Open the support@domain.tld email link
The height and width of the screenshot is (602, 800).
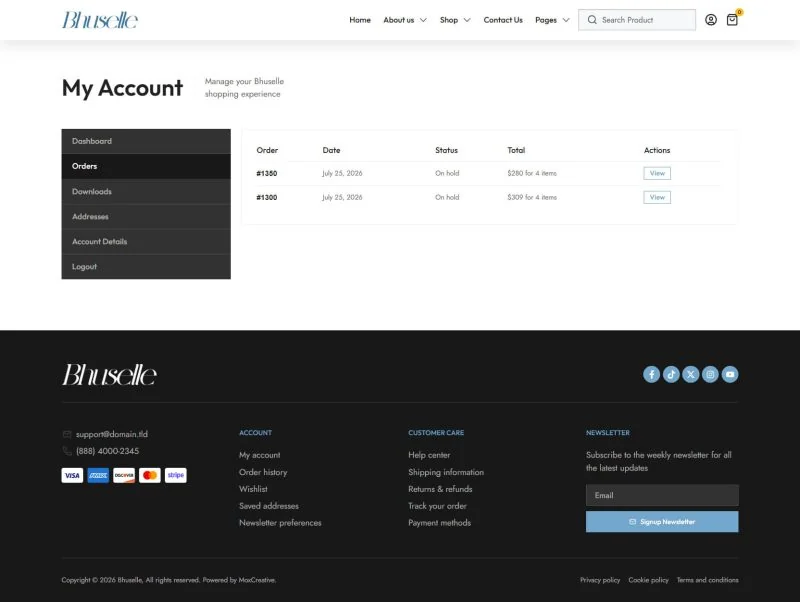click(x=112, y=434)
